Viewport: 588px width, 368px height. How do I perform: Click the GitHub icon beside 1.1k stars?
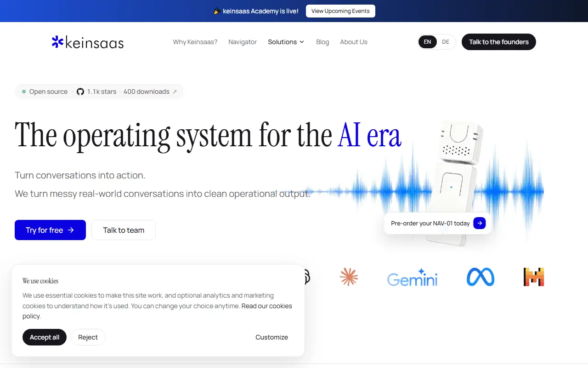[x=80, y=92]
